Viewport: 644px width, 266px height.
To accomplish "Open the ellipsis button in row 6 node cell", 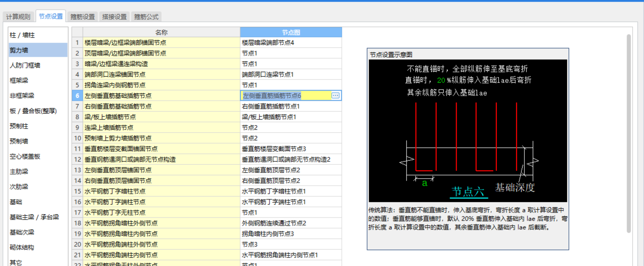I will pos(335,95).
